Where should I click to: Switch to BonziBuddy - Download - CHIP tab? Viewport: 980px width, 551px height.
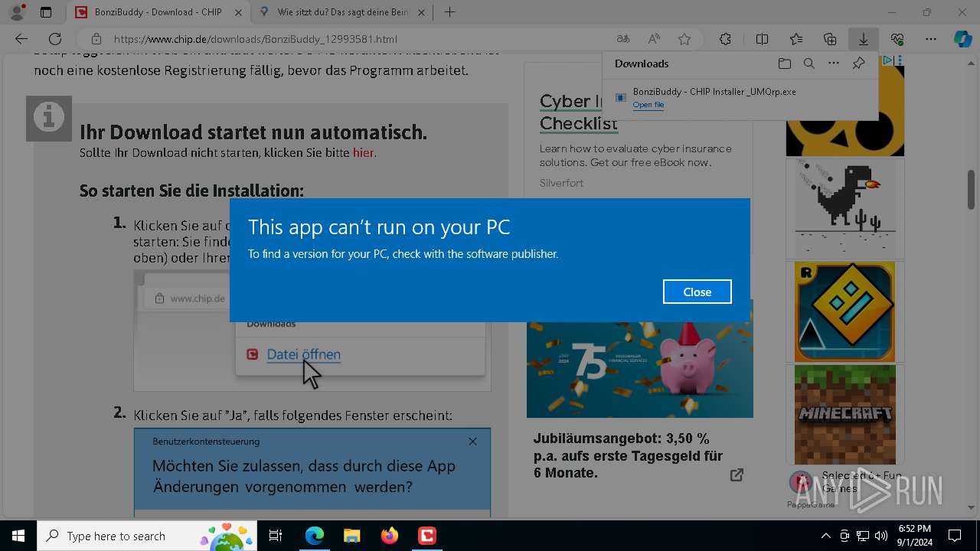pos(158,12)
